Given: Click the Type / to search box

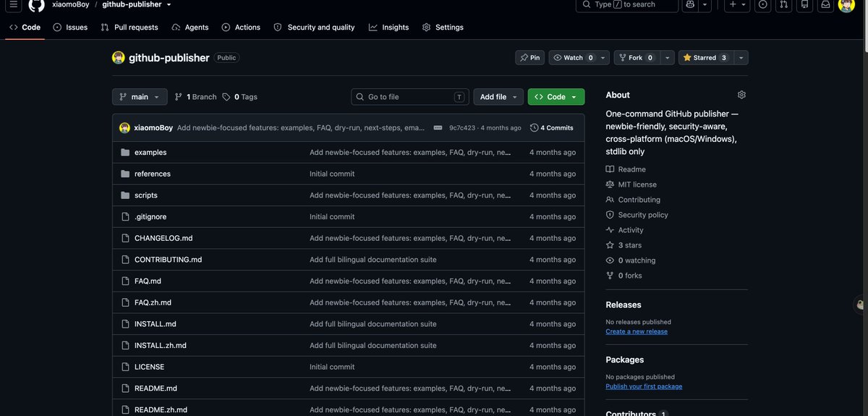Looking at the screenshot, I should pos(627,4).
